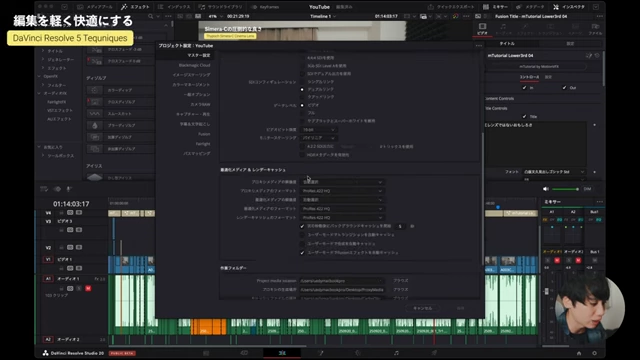Select Single Link SDI configuration radio
This screenshot has width=640, height=360.
[x=302, y=82]
